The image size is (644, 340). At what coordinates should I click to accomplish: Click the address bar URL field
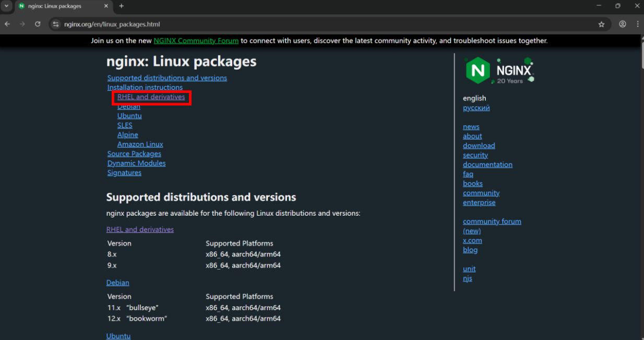(329, 24)
